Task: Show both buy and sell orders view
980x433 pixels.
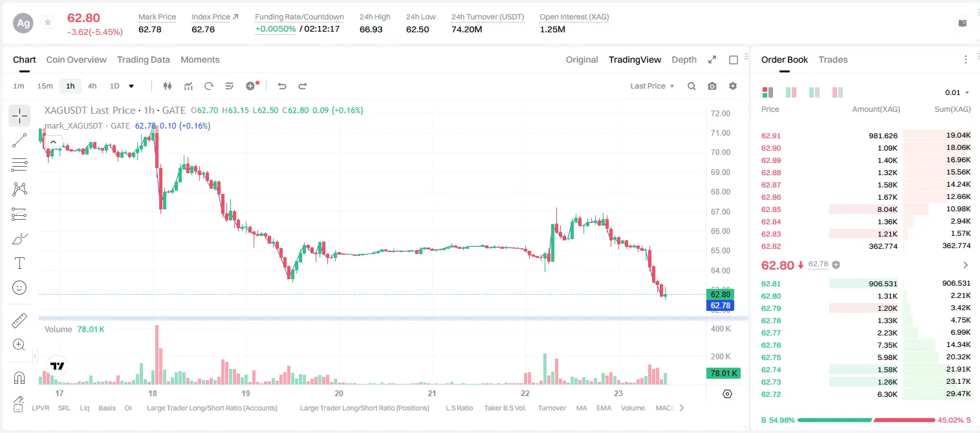Action: (768, 92)
